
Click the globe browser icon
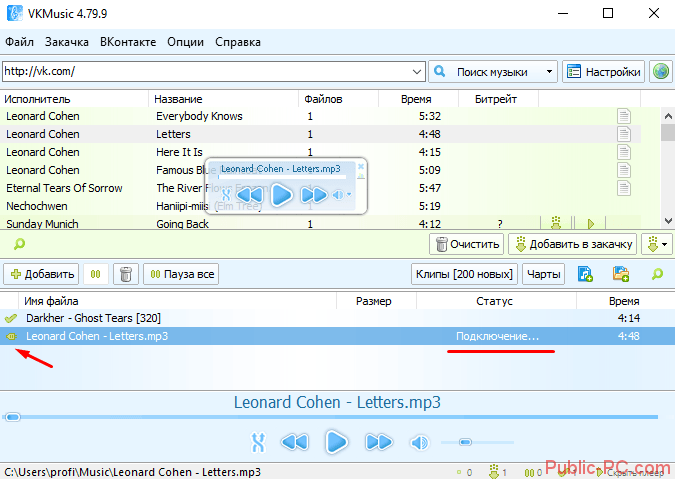pos(661,71)
